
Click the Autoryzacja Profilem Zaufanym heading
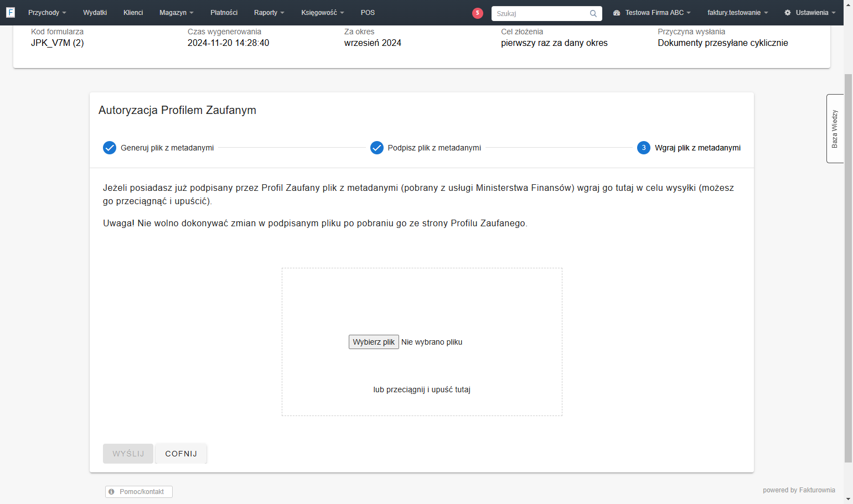click(177, 110)
